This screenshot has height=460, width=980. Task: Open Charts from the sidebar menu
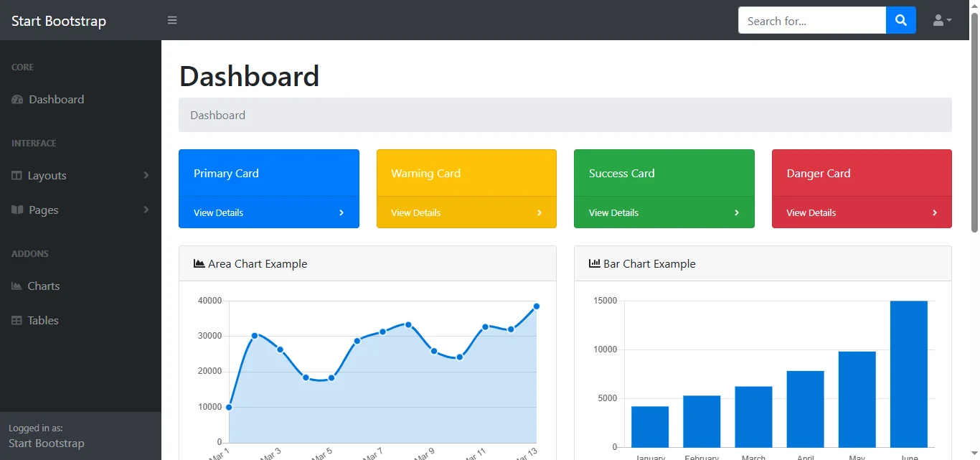(x=44, y=286)
